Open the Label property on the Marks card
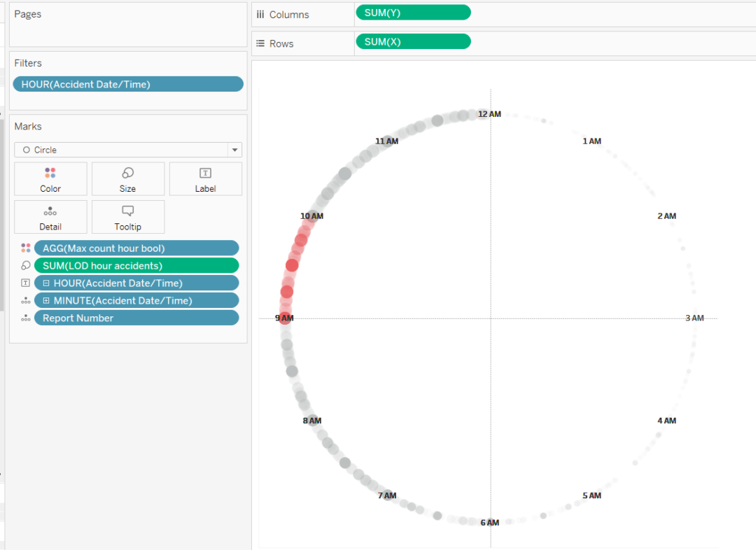The height and width of the screenshot is (550, 756). (205, 178)
